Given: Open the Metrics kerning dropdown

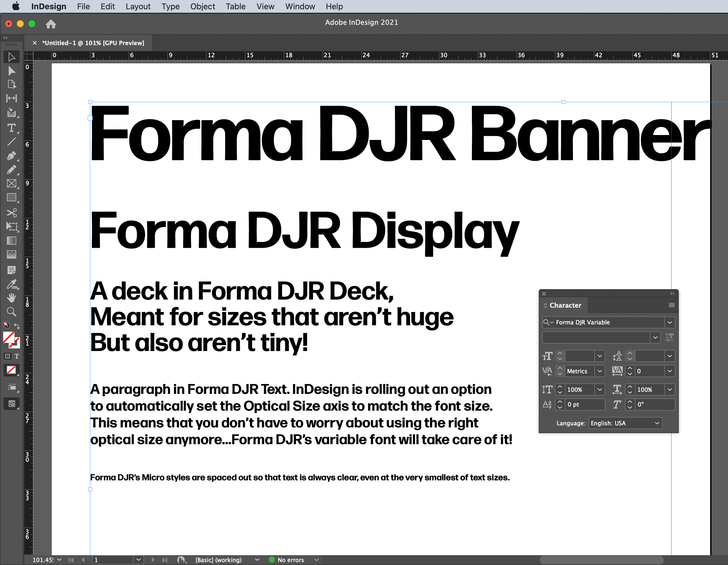Looking at the screenshot, I should point(600,371).
